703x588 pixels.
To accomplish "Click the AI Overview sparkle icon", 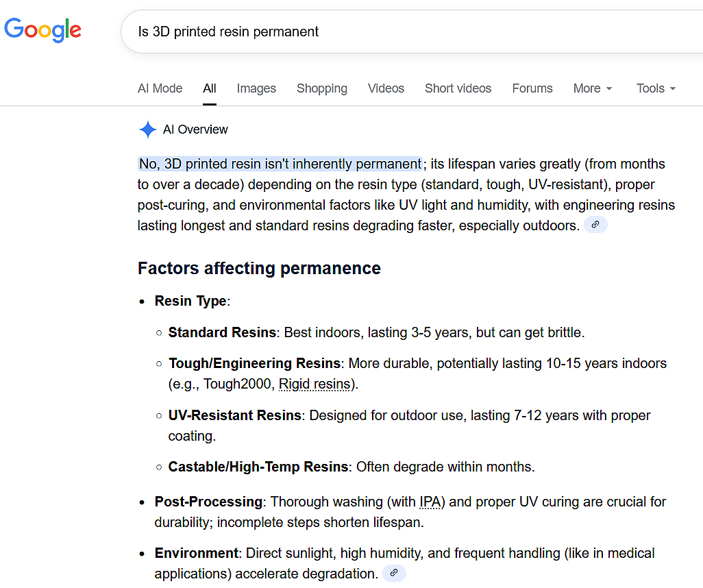I will pyautogui.click(x=147, y=130).
